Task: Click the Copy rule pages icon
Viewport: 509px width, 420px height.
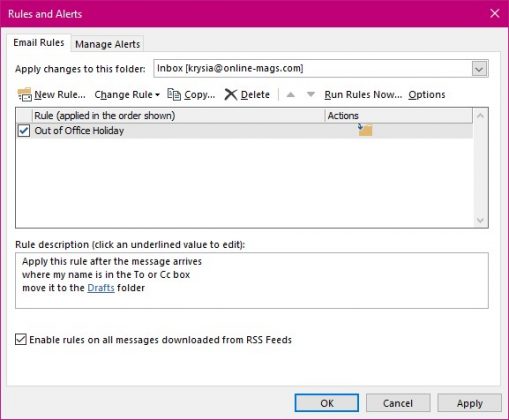Action: (174, 94)
